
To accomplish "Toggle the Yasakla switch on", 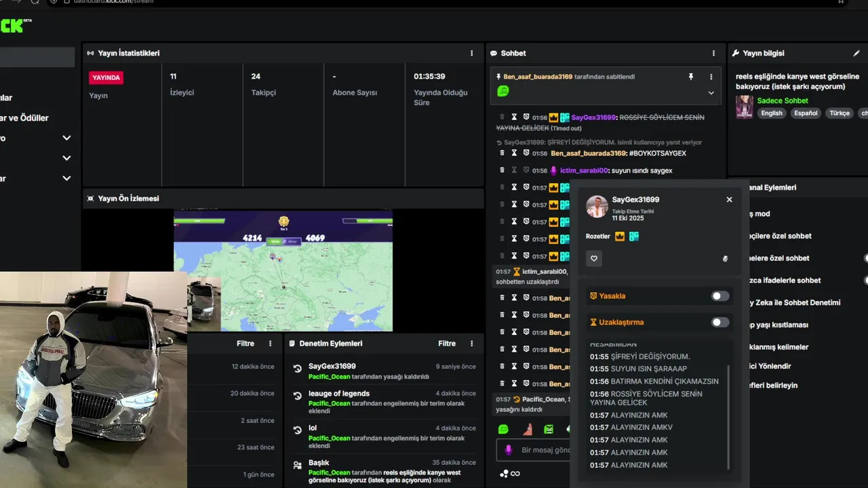I will tap(720, 296).
